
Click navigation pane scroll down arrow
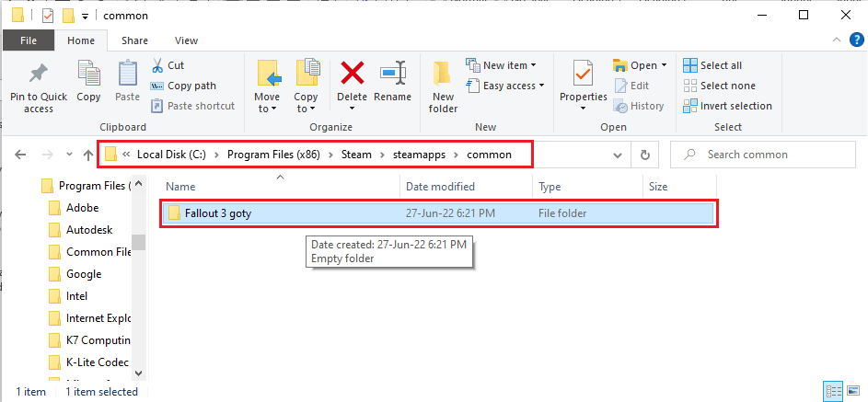click(x=138, y=374)
